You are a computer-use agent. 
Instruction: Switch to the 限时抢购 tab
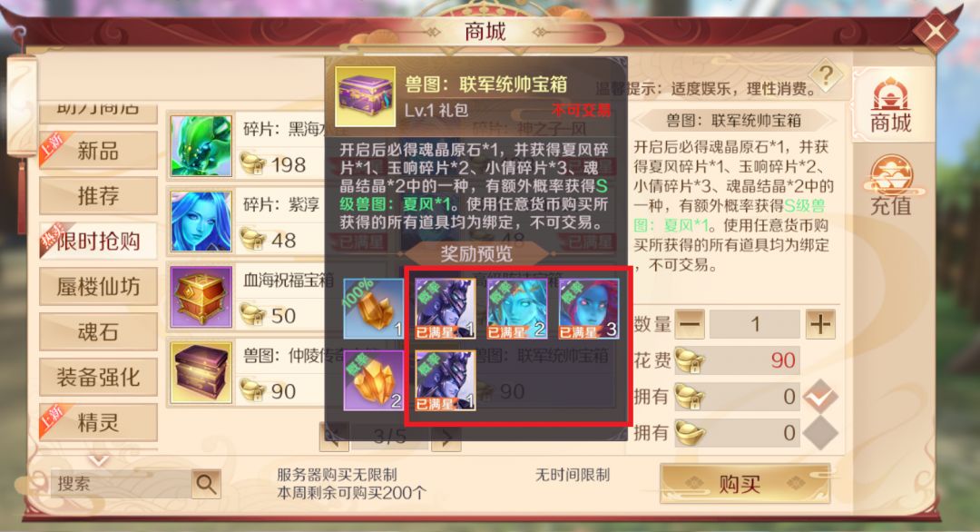point(98,241)
